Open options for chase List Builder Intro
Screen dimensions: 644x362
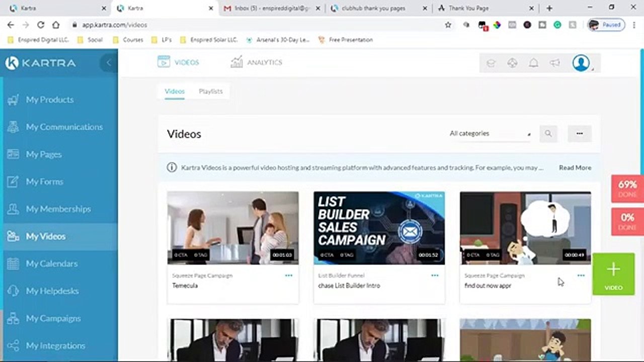point(435,276)
